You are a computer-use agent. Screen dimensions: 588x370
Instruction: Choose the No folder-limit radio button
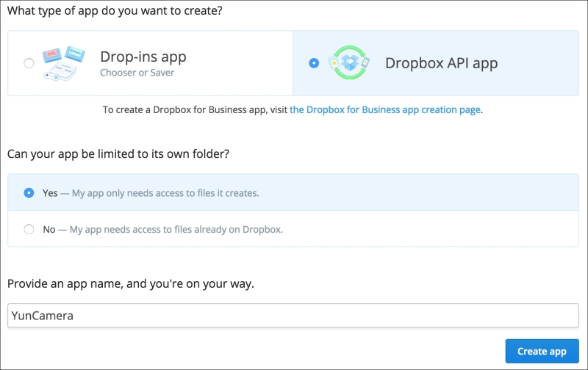click(x=29, y=229)
